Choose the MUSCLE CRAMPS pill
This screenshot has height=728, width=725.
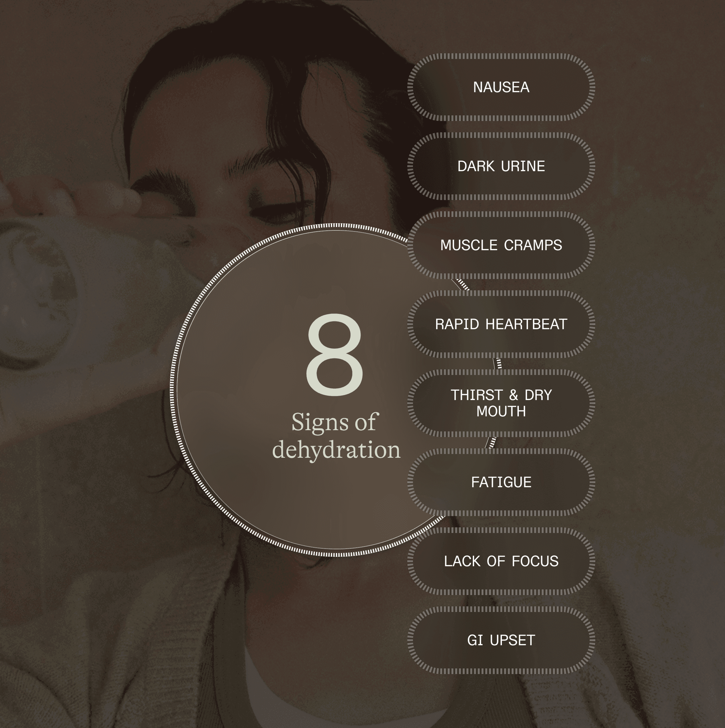pos(501,245)
